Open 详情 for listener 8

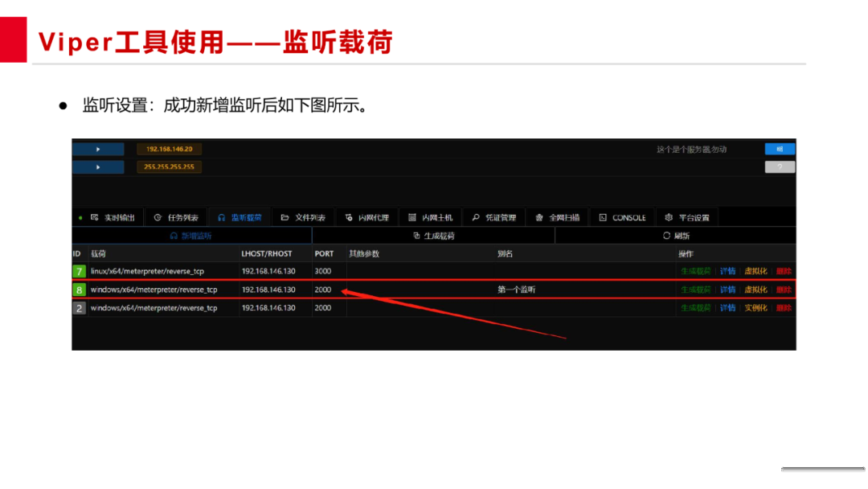(728, 290)
